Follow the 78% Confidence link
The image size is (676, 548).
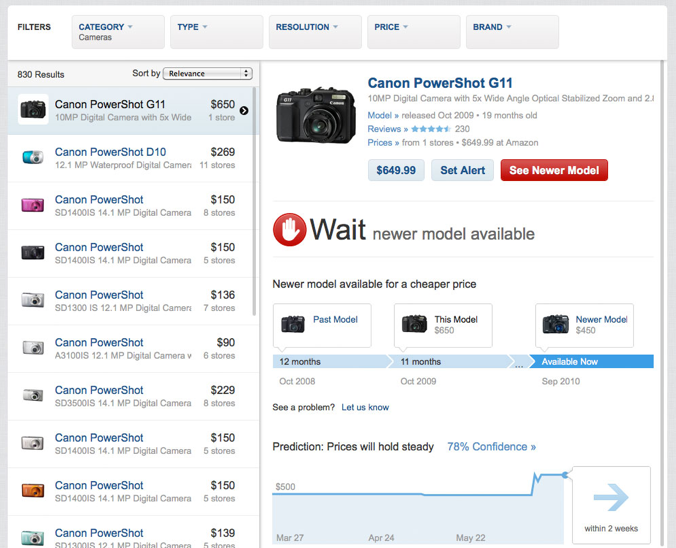point(491,447)
